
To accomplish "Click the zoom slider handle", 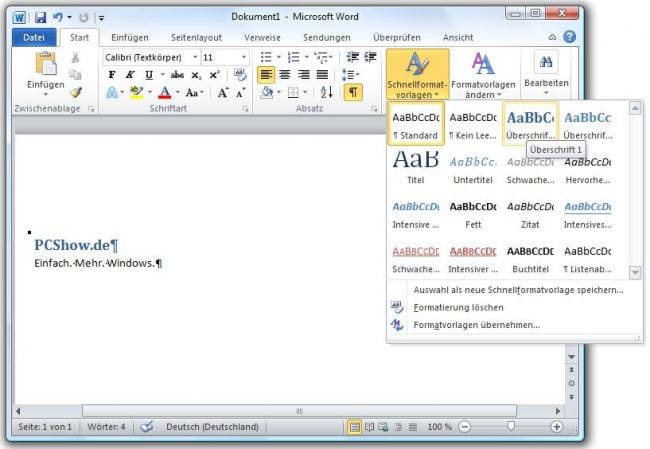I will 511,426.
